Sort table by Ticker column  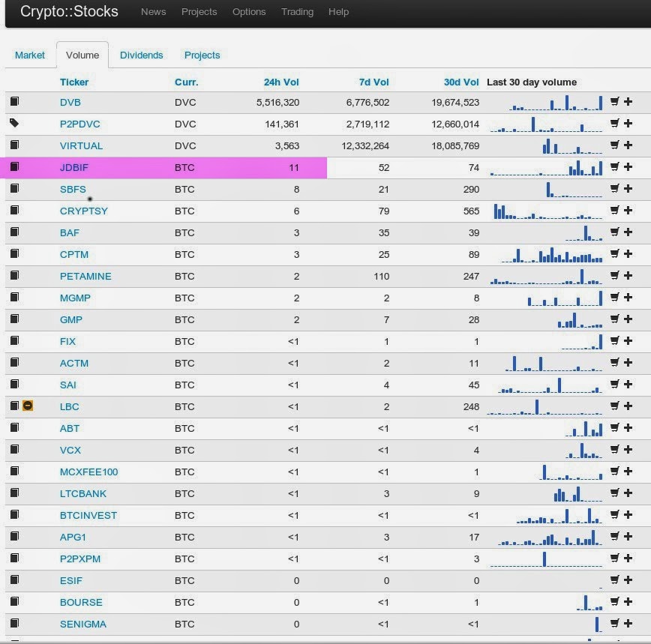tap(74, 82)
